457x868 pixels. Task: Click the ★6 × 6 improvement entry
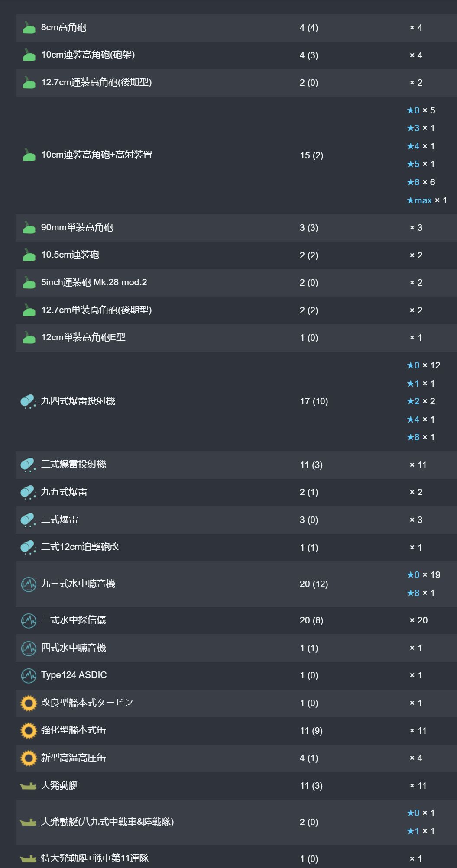(421, 182)
